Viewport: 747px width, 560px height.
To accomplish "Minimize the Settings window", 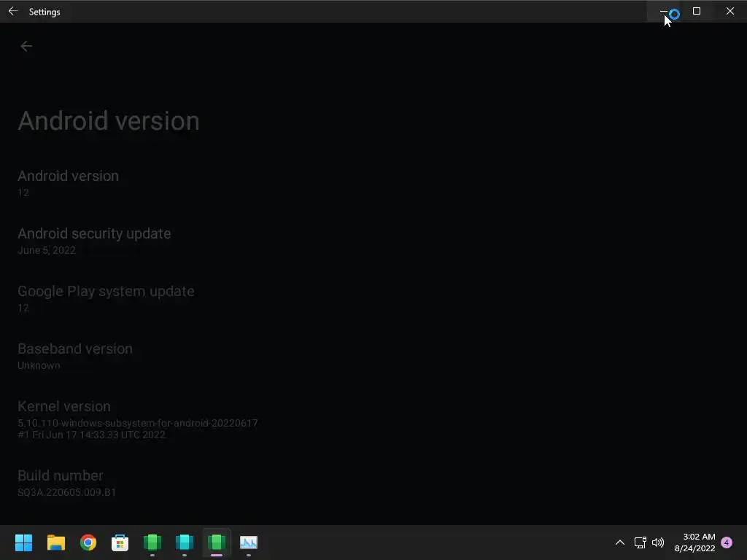I will tap(663, 11).
